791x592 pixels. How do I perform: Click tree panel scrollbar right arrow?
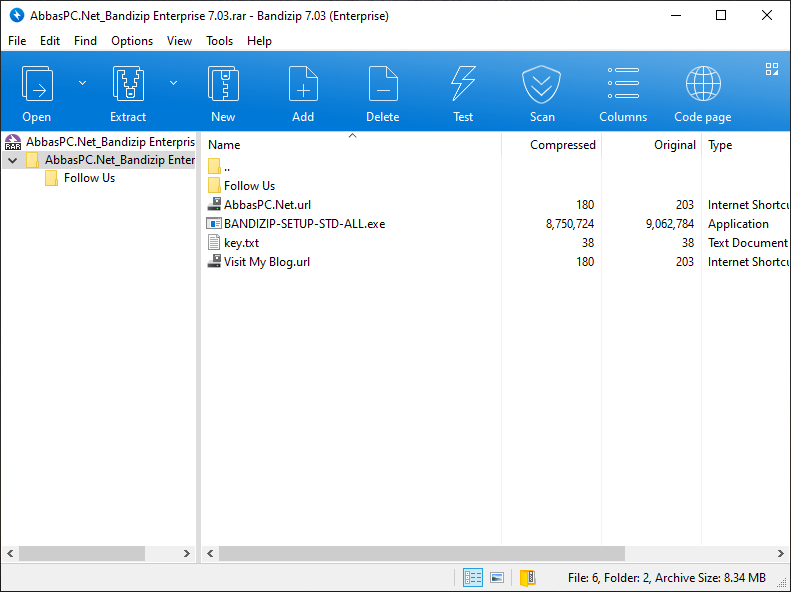point(187,553)
